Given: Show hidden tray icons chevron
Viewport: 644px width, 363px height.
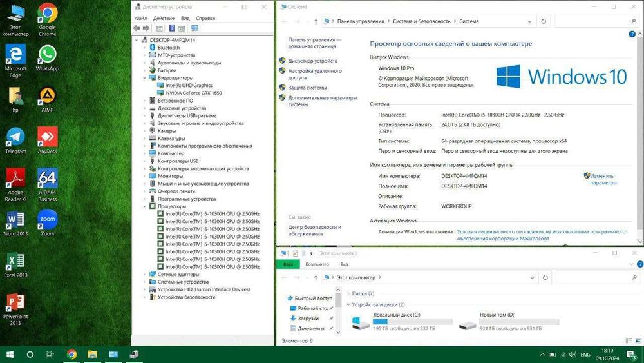Looking at the screenshot, I should [542, 355].
